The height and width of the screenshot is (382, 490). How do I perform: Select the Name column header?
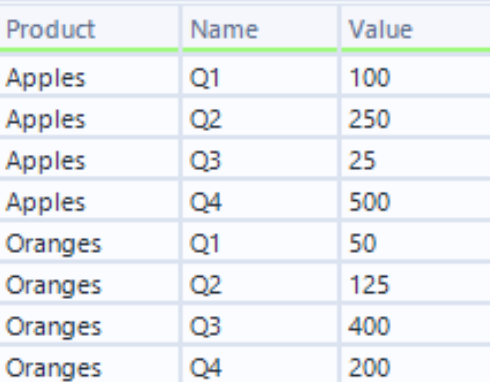click(260, 29)
